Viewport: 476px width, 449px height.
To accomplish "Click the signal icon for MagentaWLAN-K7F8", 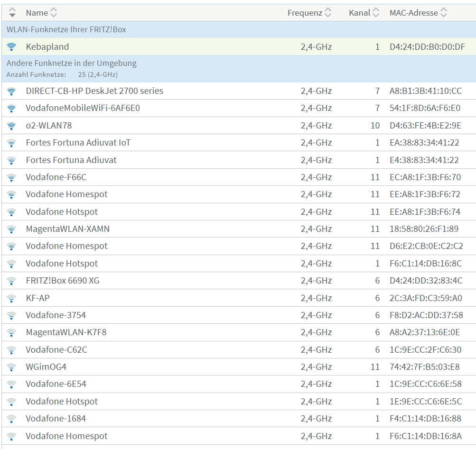I will [11, 332].
